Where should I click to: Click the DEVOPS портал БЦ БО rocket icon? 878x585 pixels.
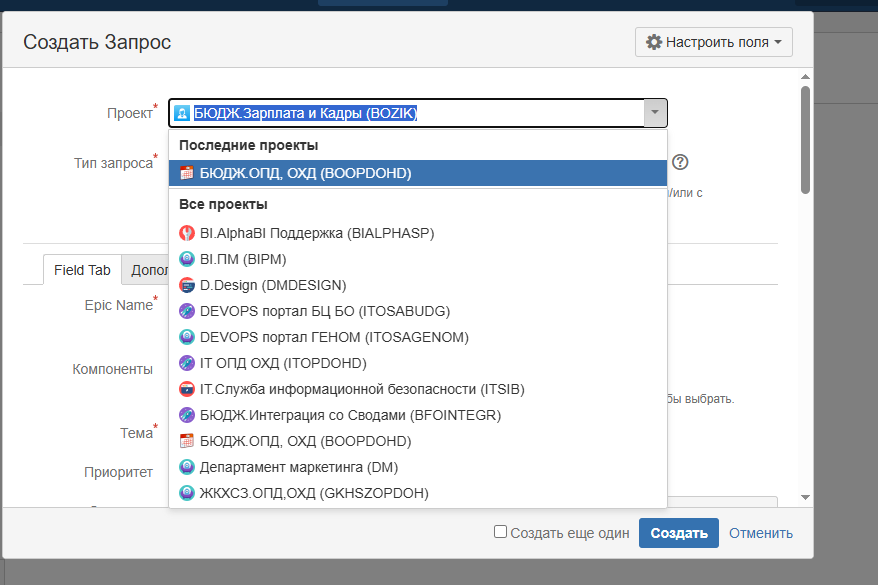tap(186, 311)
